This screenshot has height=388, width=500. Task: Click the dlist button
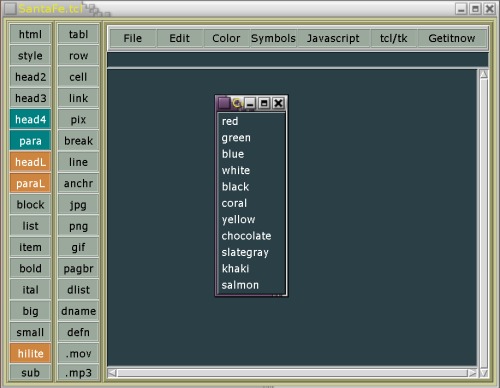pos(78,290)
